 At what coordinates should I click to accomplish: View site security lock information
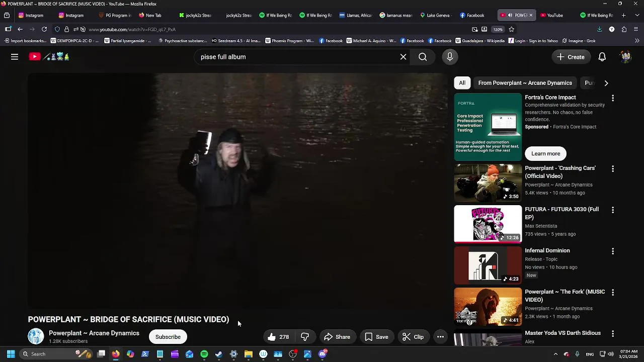click(66, 29)
